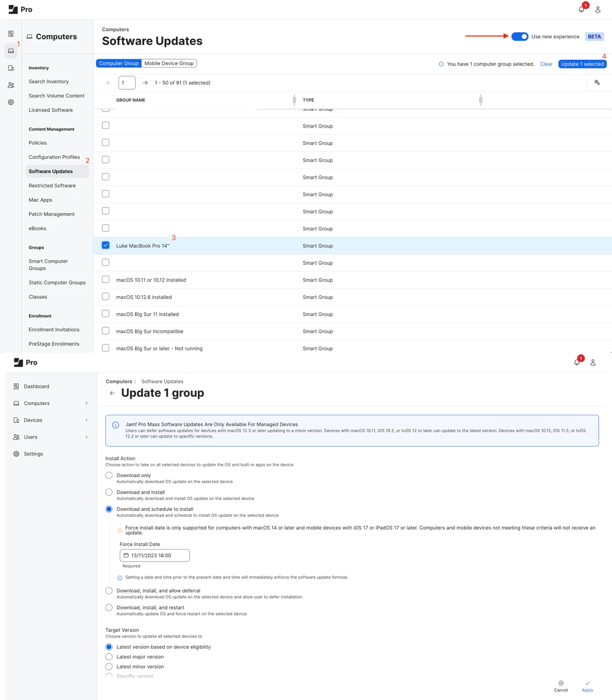The image size is (612, 700).
Task: Sort by GROUP NAME column header
Action: coord(131,100)
